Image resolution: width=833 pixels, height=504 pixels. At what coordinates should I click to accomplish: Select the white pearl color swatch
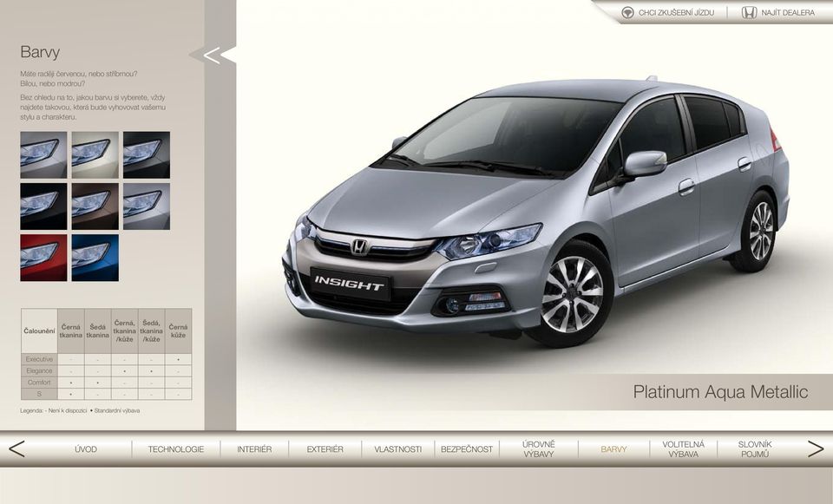[x=95, y=154]
